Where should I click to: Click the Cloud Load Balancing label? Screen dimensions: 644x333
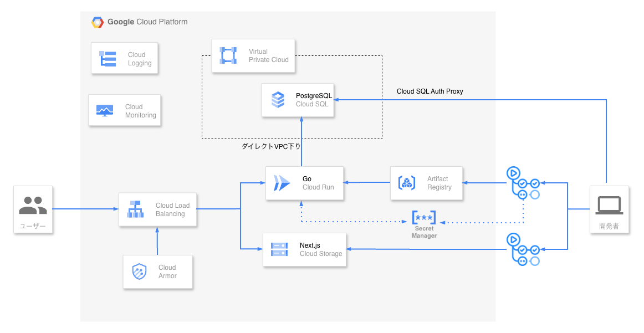pos(172,209)
